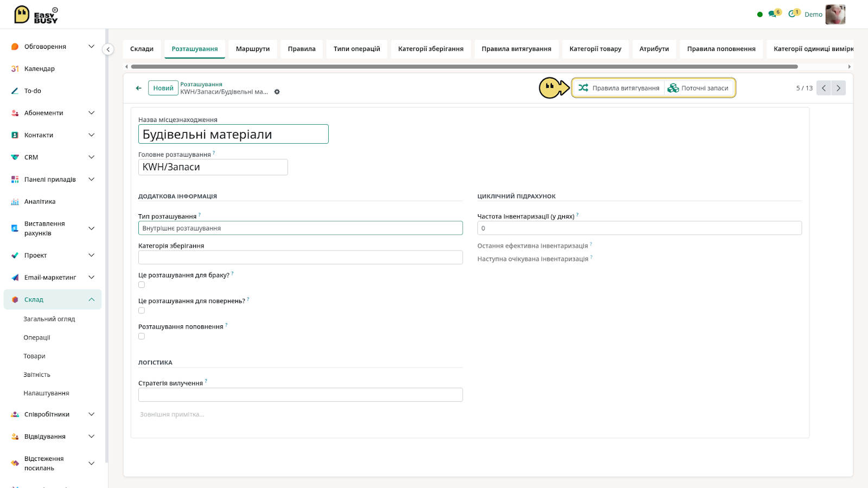Toggle 'Це розташування для браку?' checkbox

click(142, 285)
